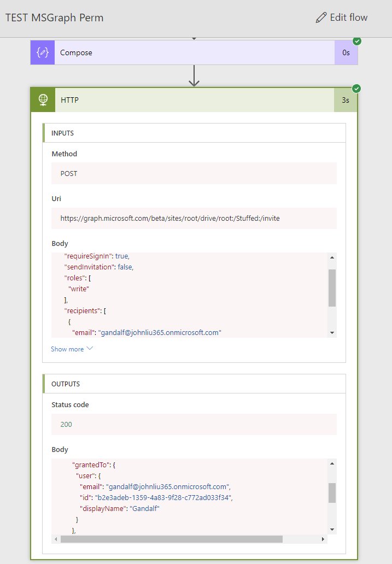
Task: Click the Compose curly braces icon
Action: 43,53
